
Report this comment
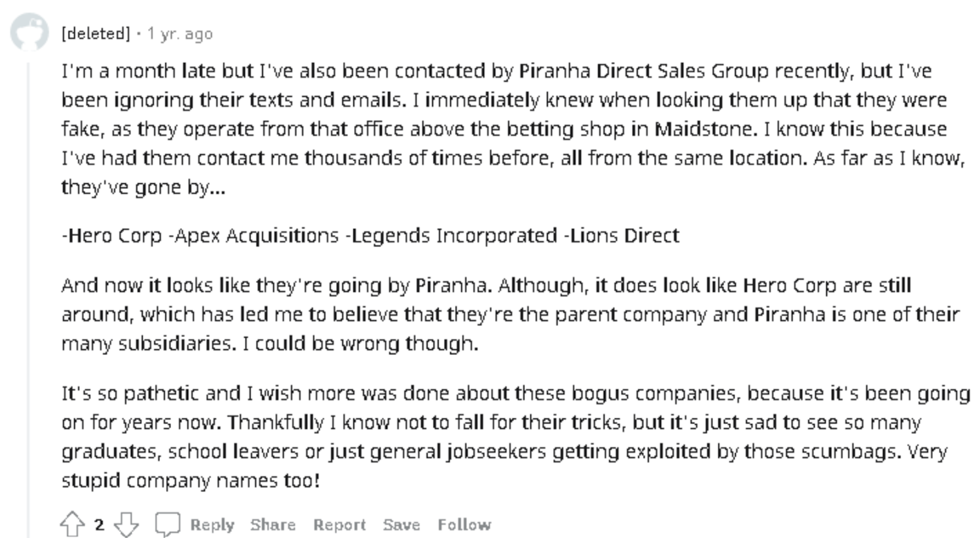tap(339, 525)
